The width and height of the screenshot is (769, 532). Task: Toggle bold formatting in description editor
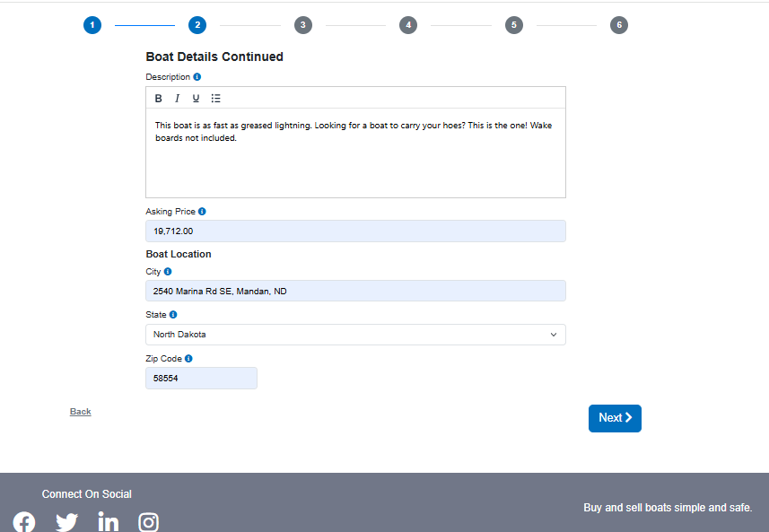(159, 99)
